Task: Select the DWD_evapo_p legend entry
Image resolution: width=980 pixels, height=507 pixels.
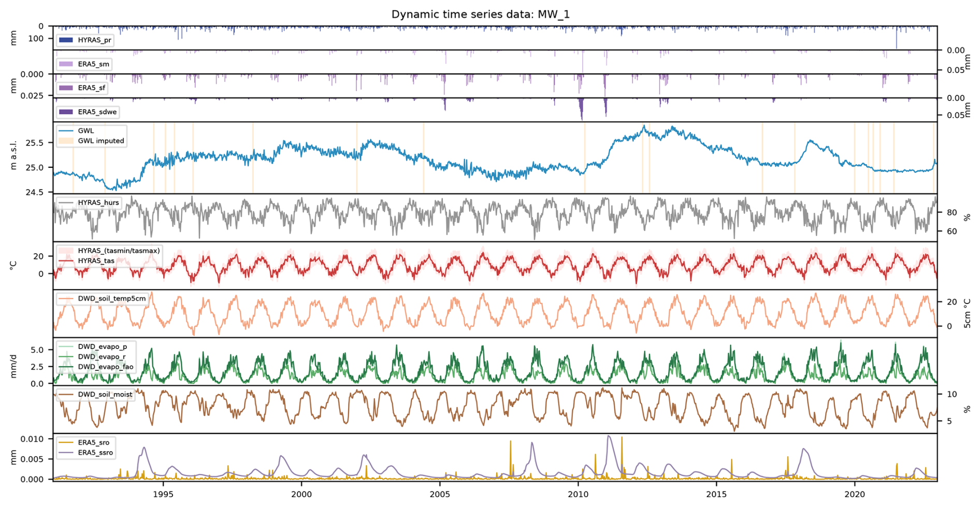Action: (102, 346)
